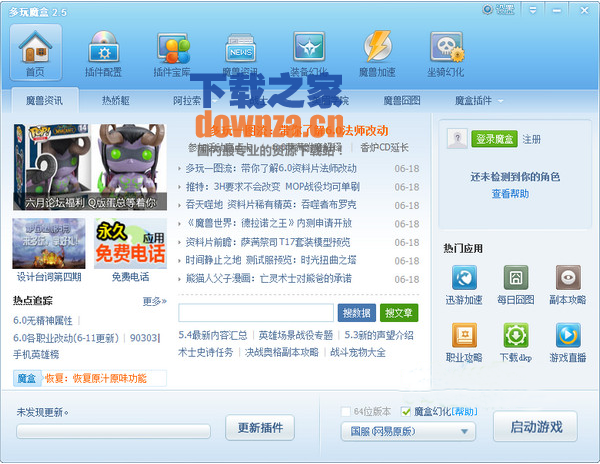This screenshot has width=600, height=464.
Task: Open the 帮助 link beside 魔盒幻化
Action: click(465, 412)
